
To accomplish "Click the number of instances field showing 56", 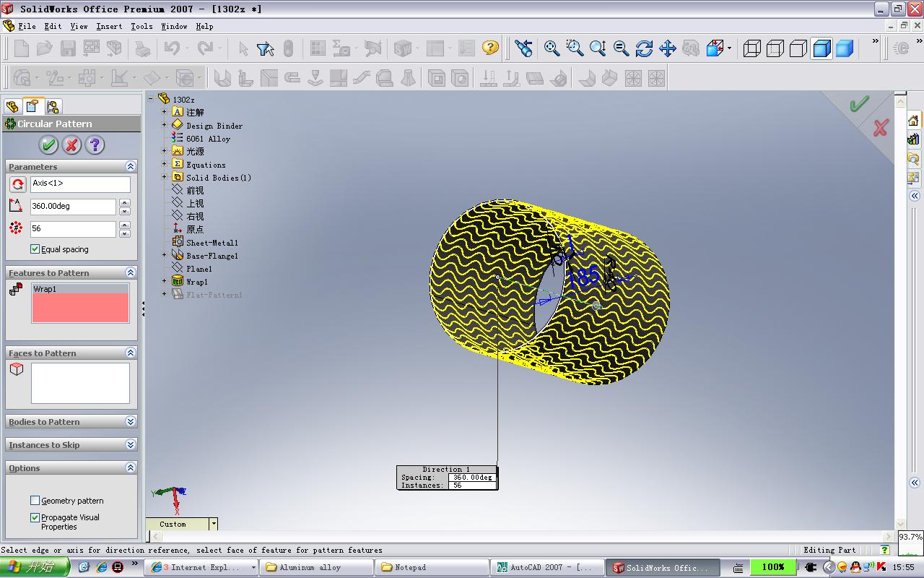I will click(73, 229).
